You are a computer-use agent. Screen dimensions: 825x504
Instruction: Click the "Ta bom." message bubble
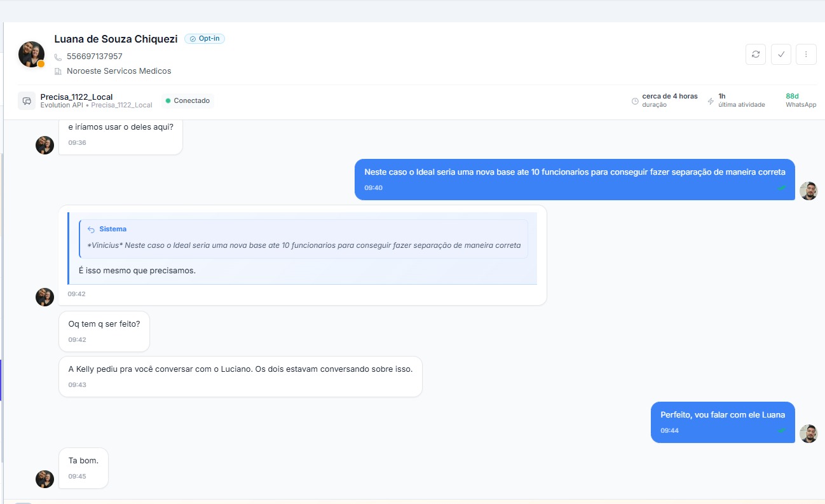[x=83, y=461]
